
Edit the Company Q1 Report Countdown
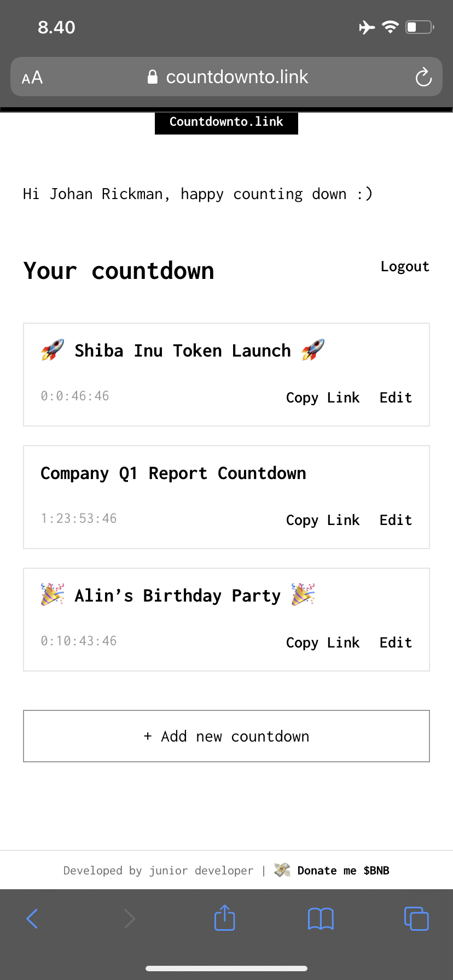pyautogui.click(x=395, y=520)
